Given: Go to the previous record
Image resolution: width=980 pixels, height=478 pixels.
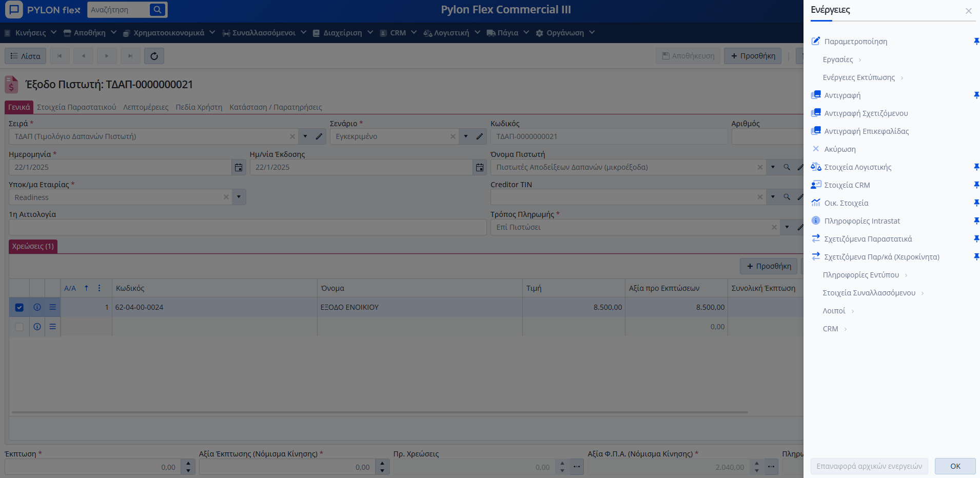Looking at the screenshot, I should point(83,56).
